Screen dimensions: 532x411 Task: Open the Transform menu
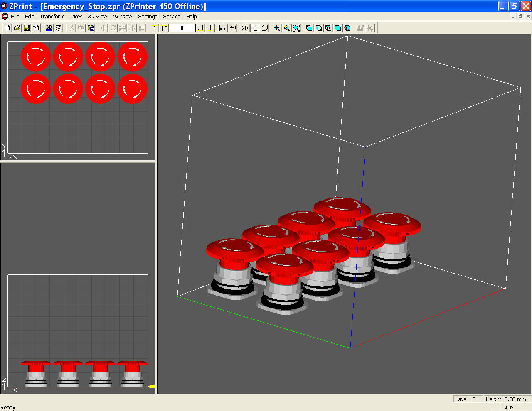tap(52, 16)
